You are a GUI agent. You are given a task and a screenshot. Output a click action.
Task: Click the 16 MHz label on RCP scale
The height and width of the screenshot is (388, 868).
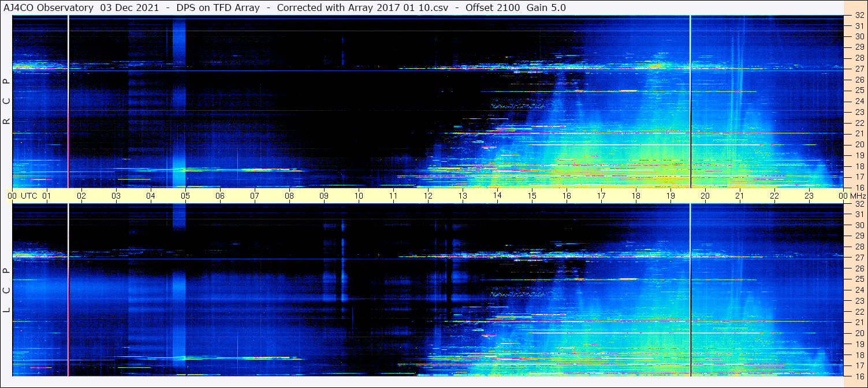pyautogui.click(x=859, y=187)
